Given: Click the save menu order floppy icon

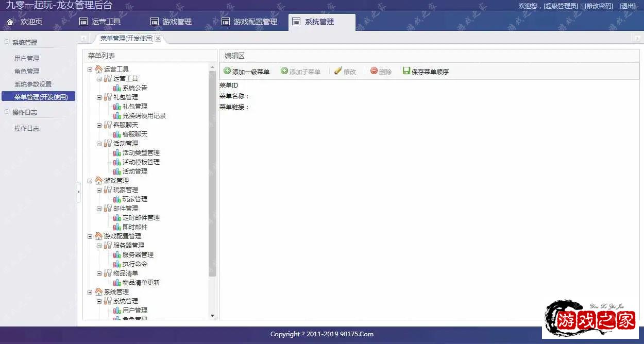Looking at the screenshot, I should click(x=406, y=71).
